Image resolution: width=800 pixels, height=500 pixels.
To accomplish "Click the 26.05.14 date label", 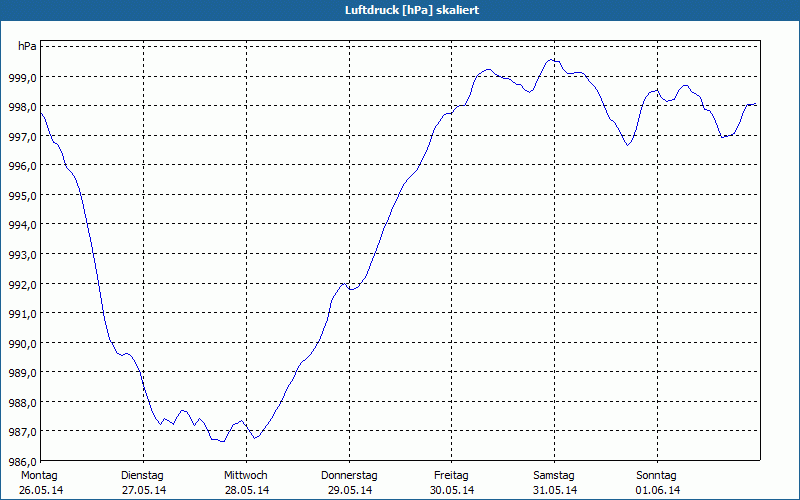I will click(41, 491).
